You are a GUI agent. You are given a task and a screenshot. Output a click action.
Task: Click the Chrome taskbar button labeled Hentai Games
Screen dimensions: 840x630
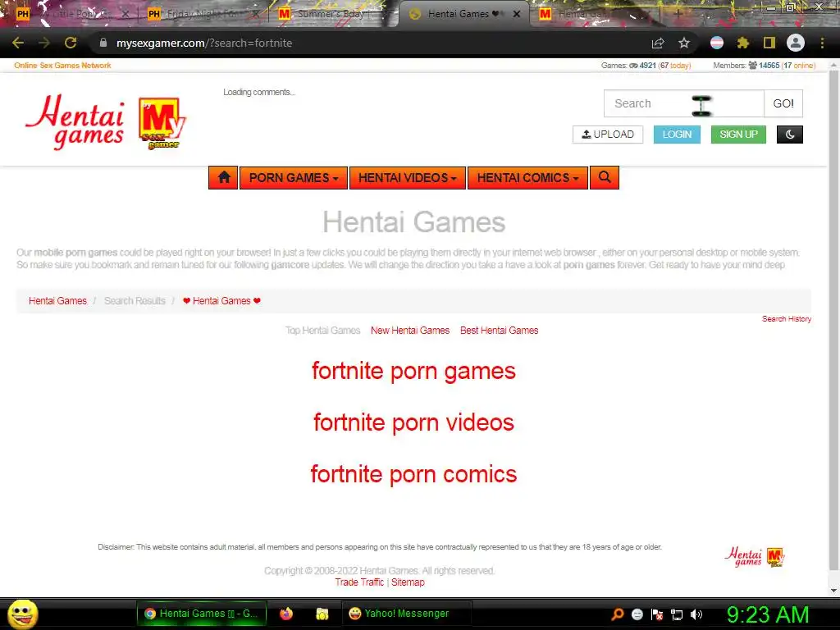202,614
